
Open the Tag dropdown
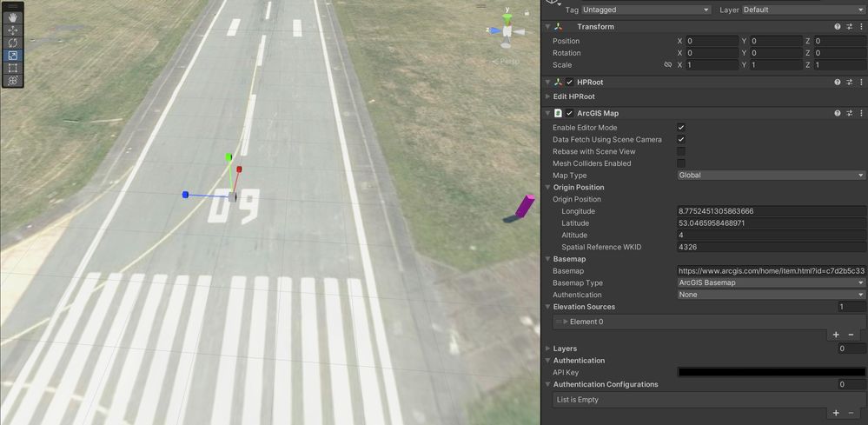coord(646,10)
